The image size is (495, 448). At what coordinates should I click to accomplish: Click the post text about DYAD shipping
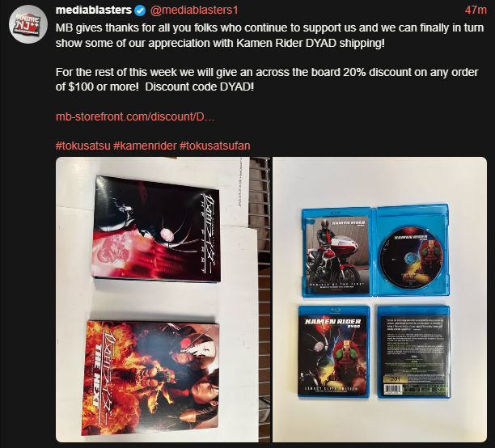pyautogui.click(x=269, y=36)
